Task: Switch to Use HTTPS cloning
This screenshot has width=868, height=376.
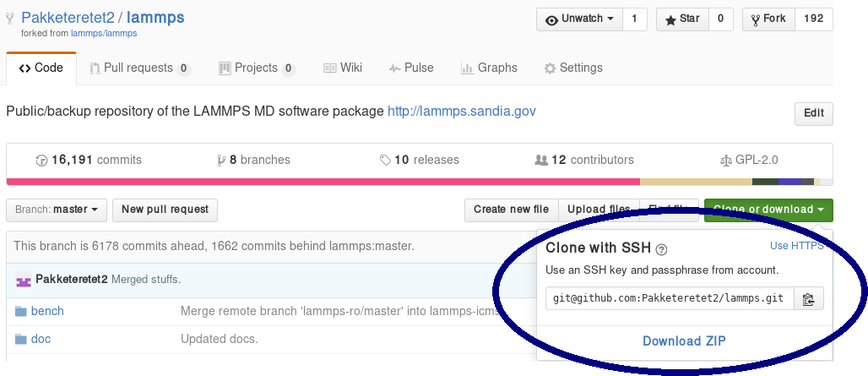Action: coord(796,246)
